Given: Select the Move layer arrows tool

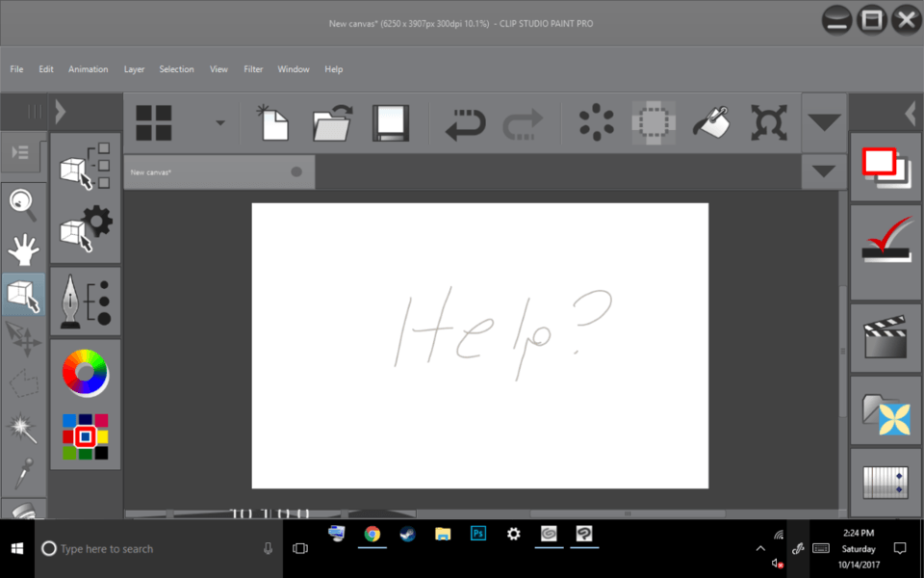Looking at the screenshot, I should click(23, 339).
